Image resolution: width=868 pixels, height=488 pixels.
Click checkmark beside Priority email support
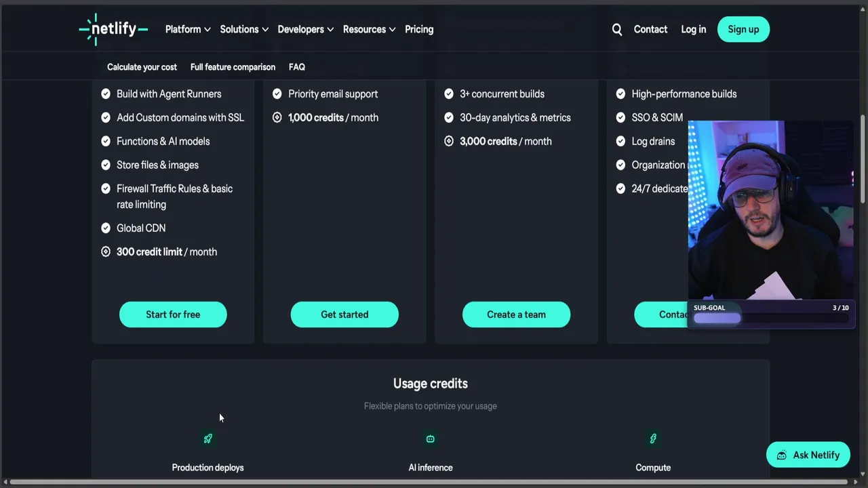277,94
